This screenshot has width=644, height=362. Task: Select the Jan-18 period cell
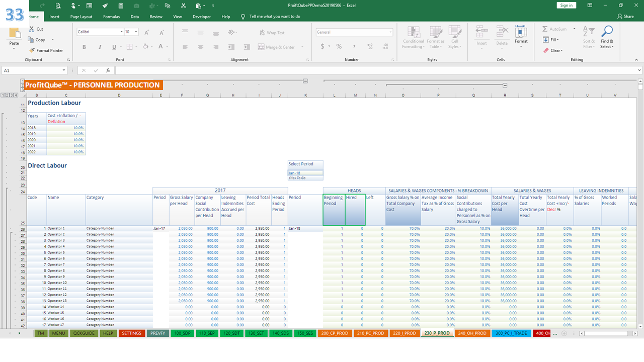[305, 173]
